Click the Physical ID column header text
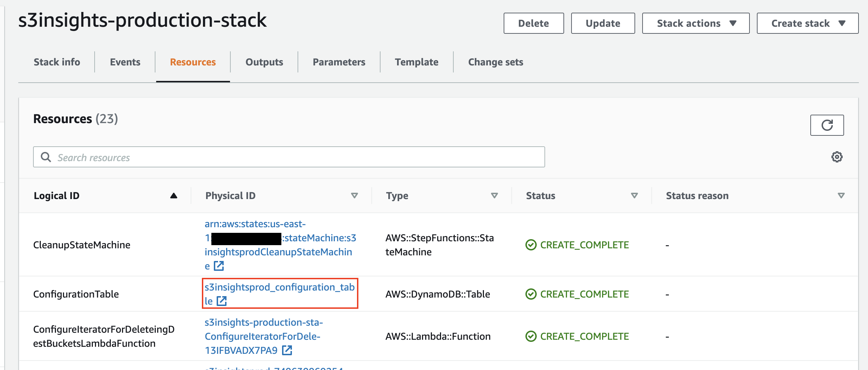868x370 pixels. 230,196
